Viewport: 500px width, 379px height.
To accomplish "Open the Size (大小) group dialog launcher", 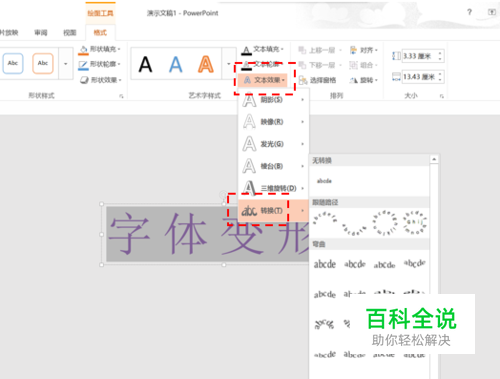I will point(442,96).
